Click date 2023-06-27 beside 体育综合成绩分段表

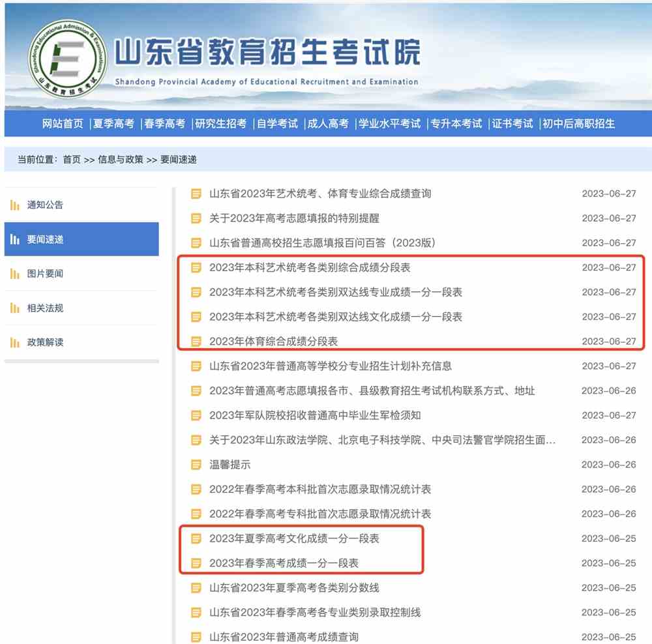(609, 342)
